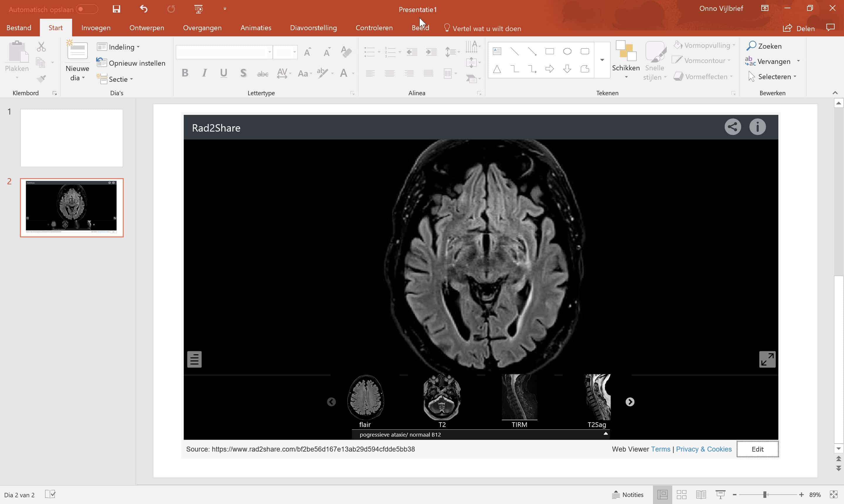
Task: Expand the Sectie dropdown
Action: pos(115,79)
